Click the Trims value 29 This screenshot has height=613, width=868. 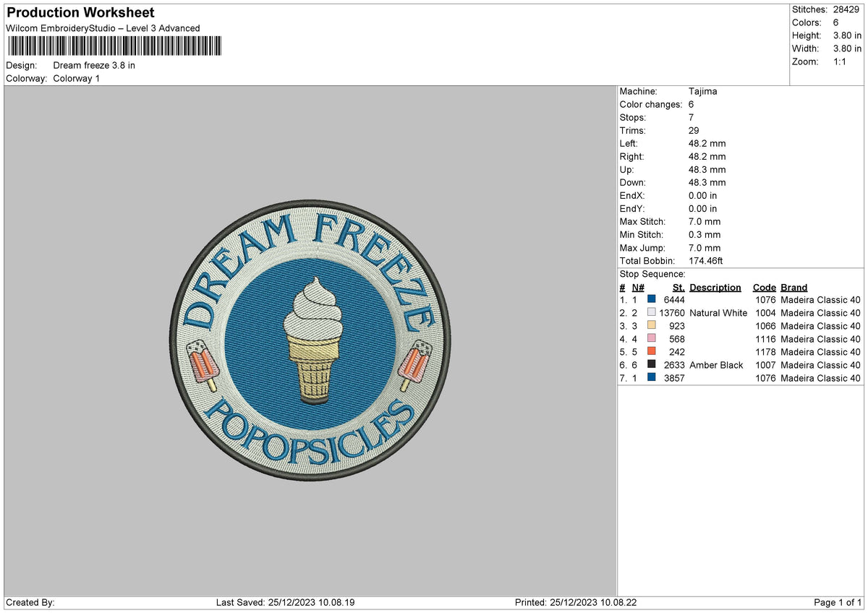point(694,131)
